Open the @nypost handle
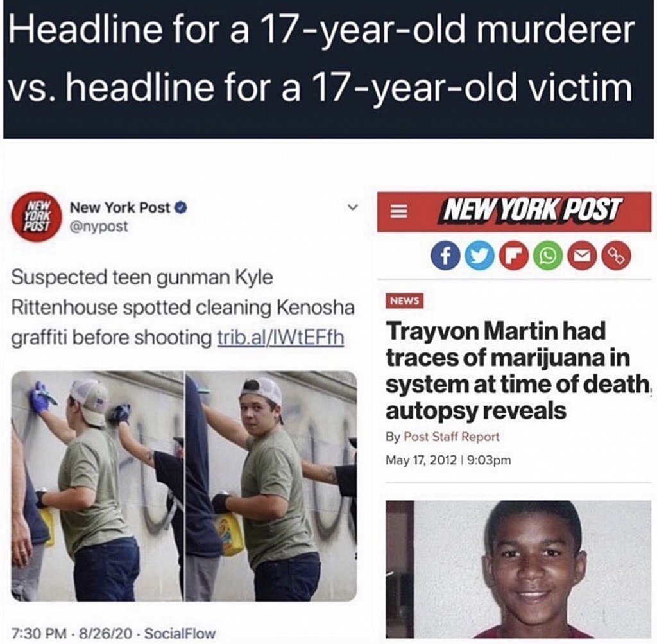Screen dimensions: 657x644 [x=98, y=227]
